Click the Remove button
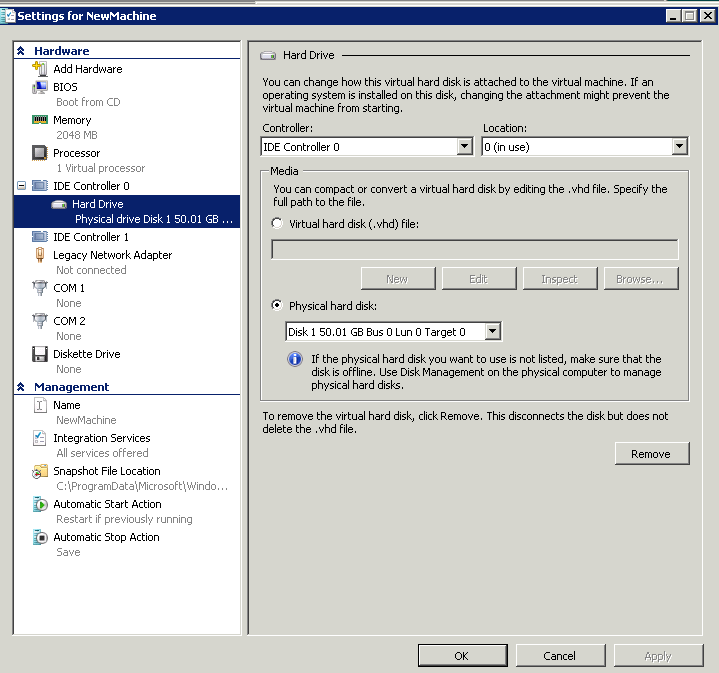The width and height of the screenshot is (719, 673). 652,454
